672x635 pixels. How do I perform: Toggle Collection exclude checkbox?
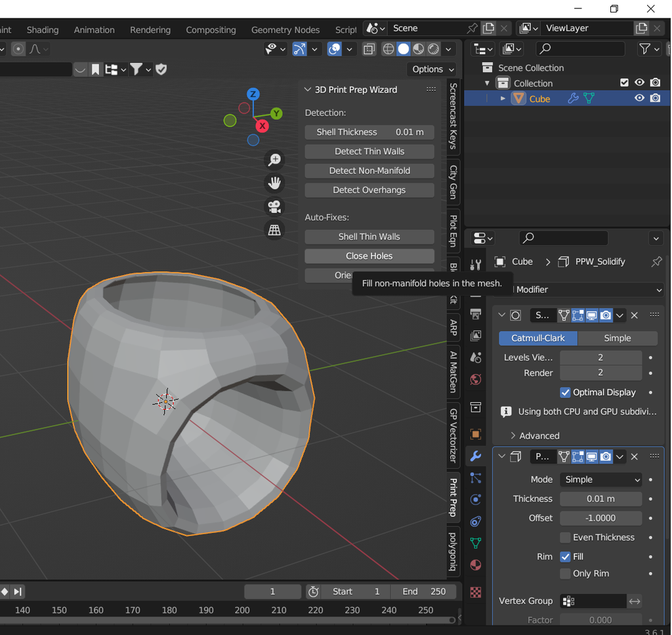click(x=624, y=82)
